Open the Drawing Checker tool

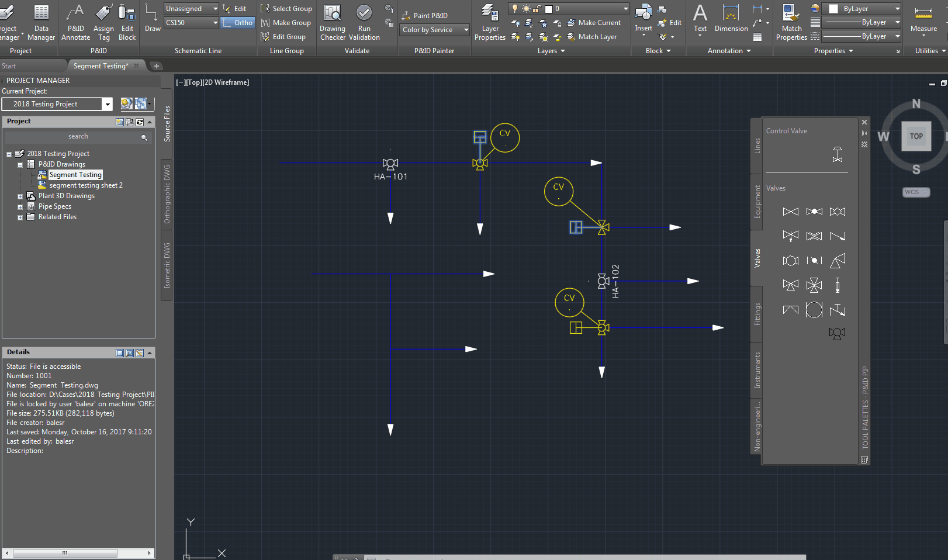pyautogui.click(x=333, y=13)
